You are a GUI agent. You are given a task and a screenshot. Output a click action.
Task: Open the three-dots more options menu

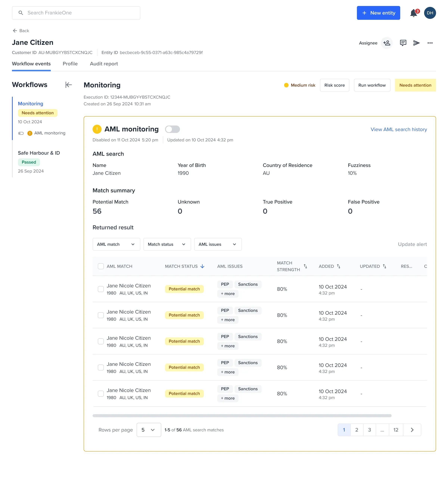(x=430, y=43)
